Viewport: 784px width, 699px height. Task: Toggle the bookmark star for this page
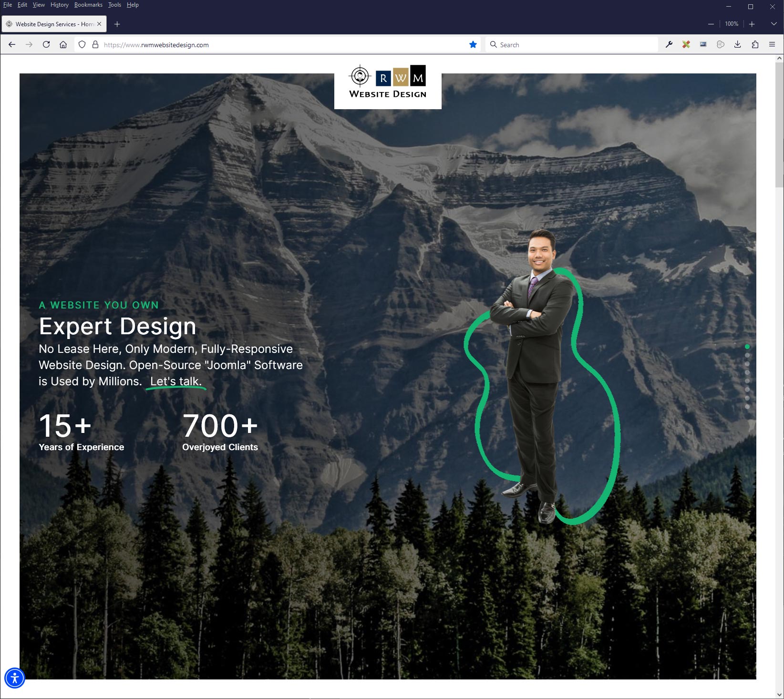tap(473, 44)
